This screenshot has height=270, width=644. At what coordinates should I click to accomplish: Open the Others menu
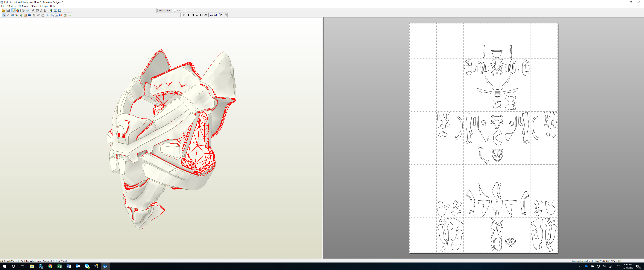tap(34, 6)
